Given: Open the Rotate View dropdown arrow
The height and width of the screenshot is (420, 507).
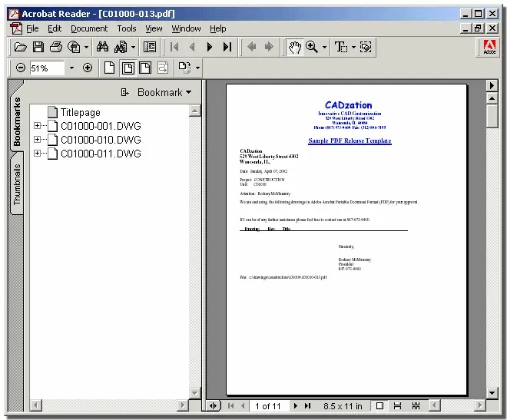Looking at the screenshot, I should pyautogui.click(x=197, y=68).
